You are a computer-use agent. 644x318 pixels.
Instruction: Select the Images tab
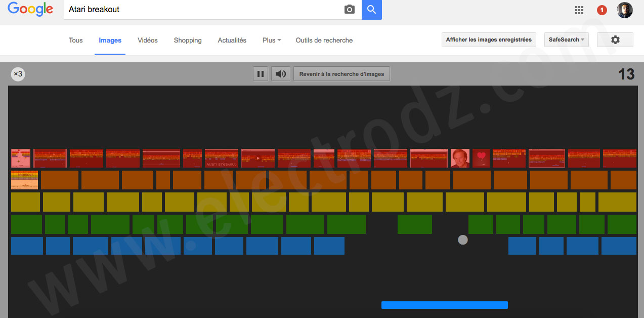coord(110,41)
